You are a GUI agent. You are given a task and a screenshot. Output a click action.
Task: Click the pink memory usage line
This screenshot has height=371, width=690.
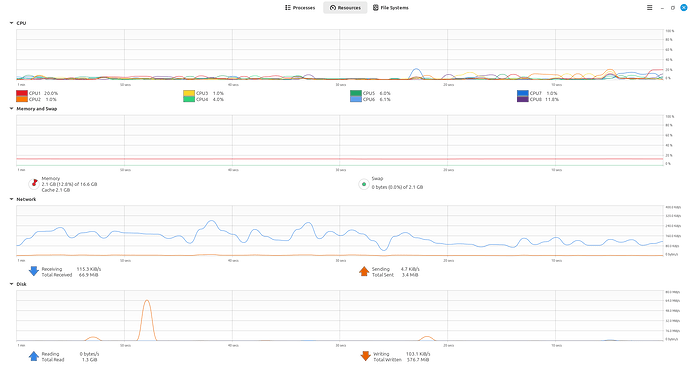(x=340, y=159)
